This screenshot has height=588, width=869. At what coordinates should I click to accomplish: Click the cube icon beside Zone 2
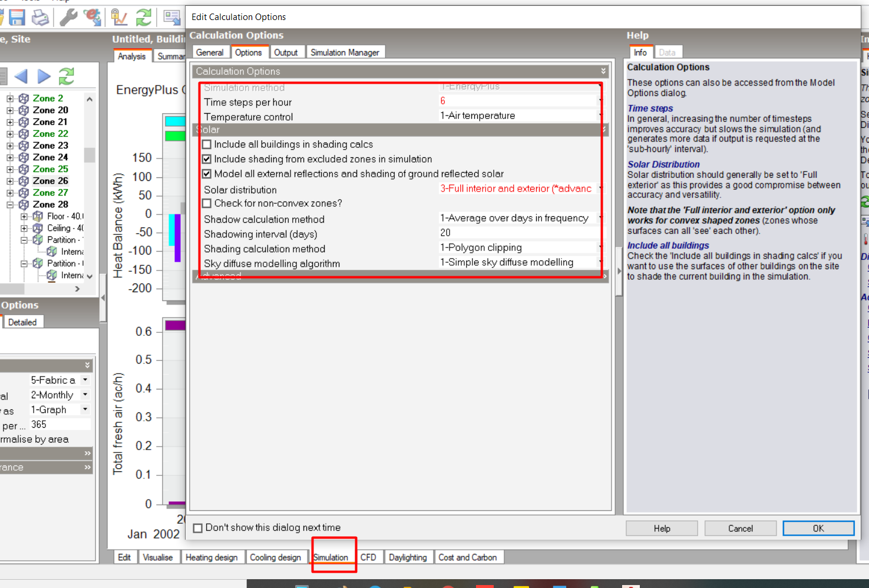click(24, 98)
